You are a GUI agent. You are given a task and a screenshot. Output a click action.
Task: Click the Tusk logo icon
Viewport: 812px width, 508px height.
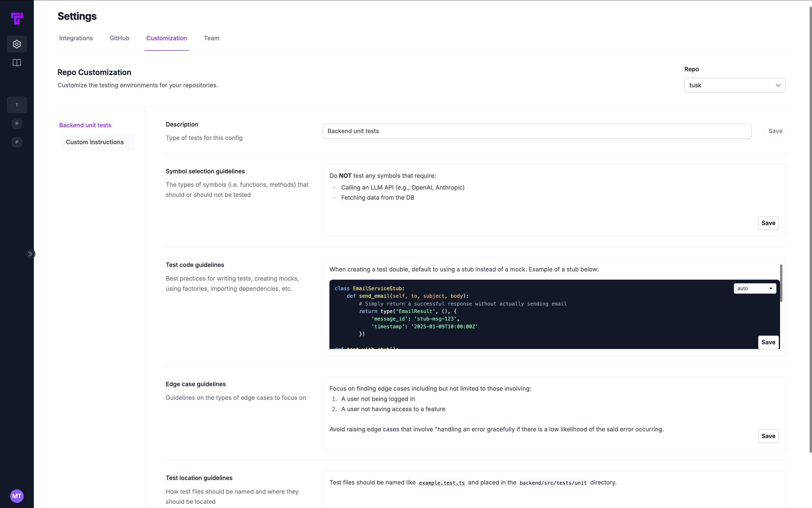(x=17, y=19)
